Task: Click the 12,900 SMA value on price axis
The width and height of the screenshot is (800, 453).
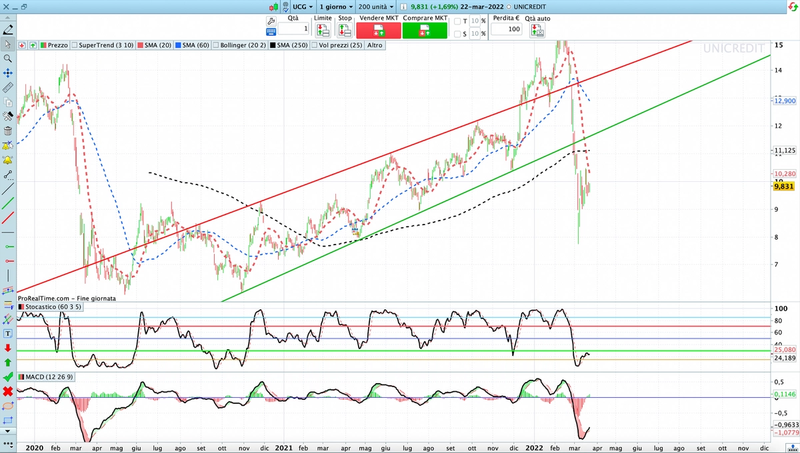Action: [x=785, y=101]
